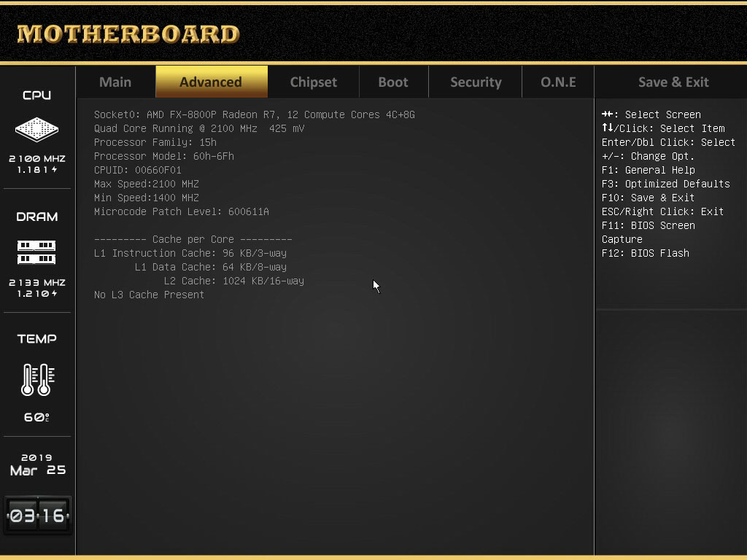The height and width of the screenshot is (560, 747).
Task: Click the Select Screen help hint
Action: 651,114
